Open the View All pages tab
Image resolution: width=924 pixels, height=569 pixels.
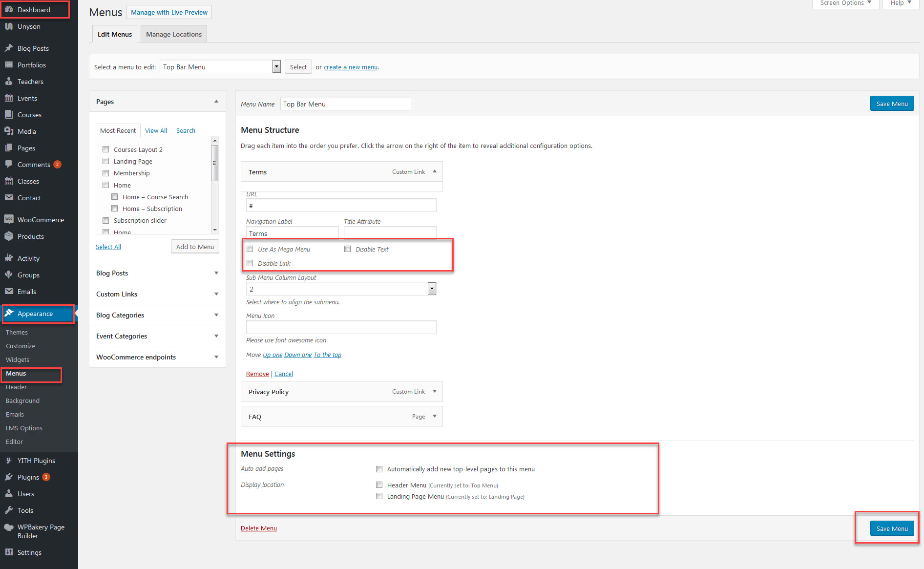(x=156, y=130)
